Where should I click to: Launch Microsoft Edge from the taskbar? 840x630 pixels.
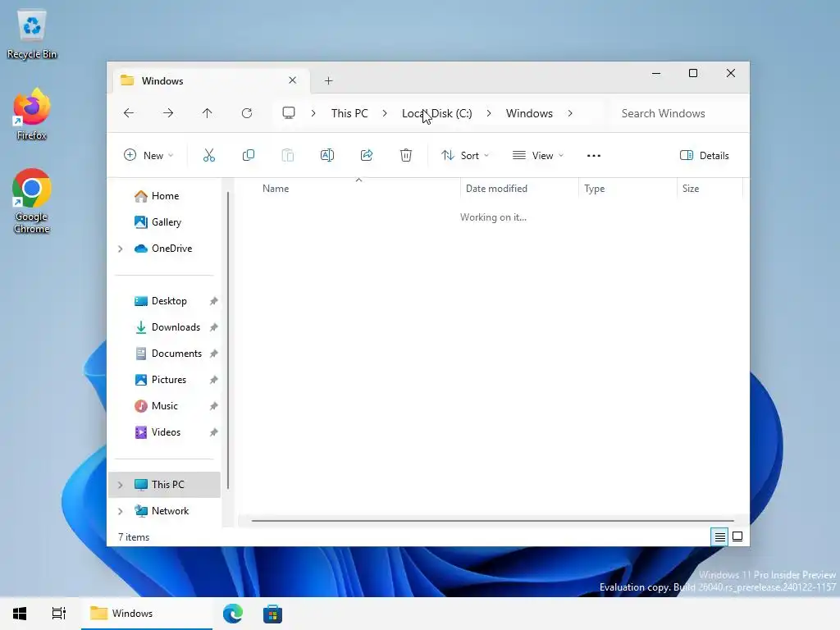[233, 614]
